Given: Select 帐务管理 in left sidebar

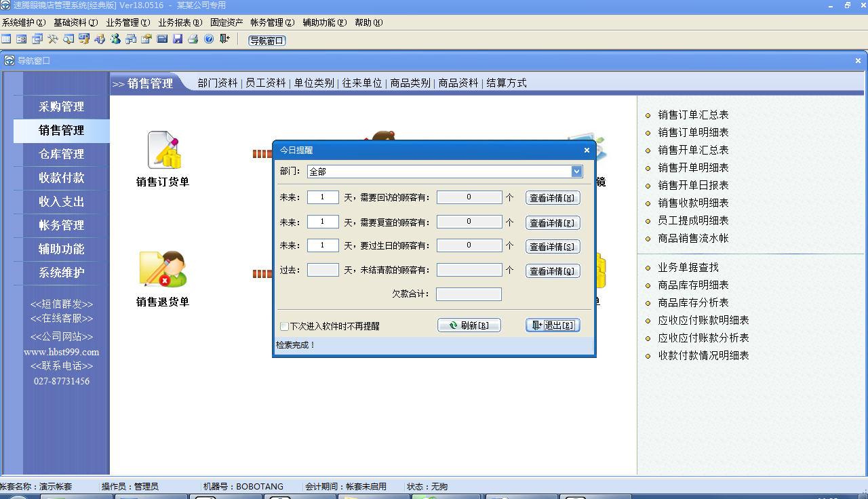Looking at the screenshot, I should 61,225.
